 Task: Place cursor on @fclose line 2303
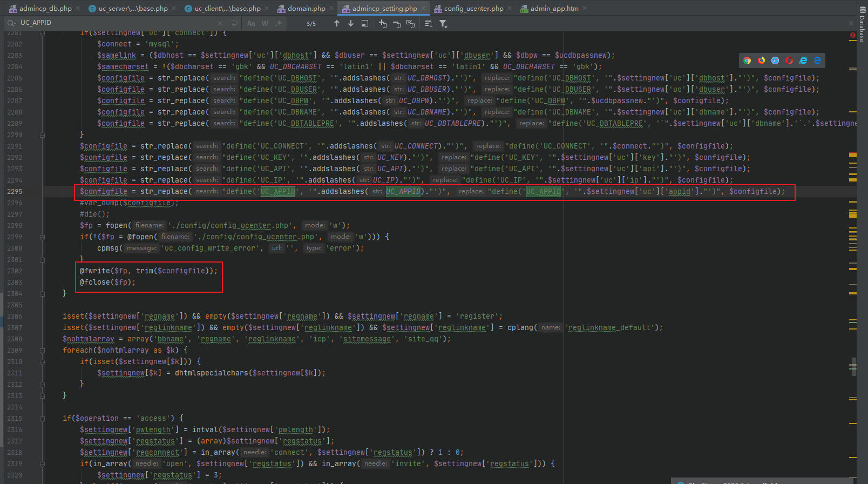[x=107, y=282]
